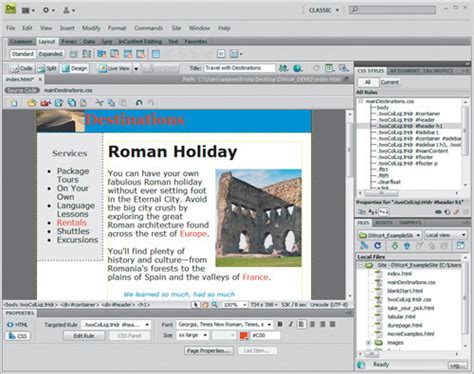The image size is (474, 374).
Task: Click the Refresh icon in Files panel
Action: tap(377, 246)
